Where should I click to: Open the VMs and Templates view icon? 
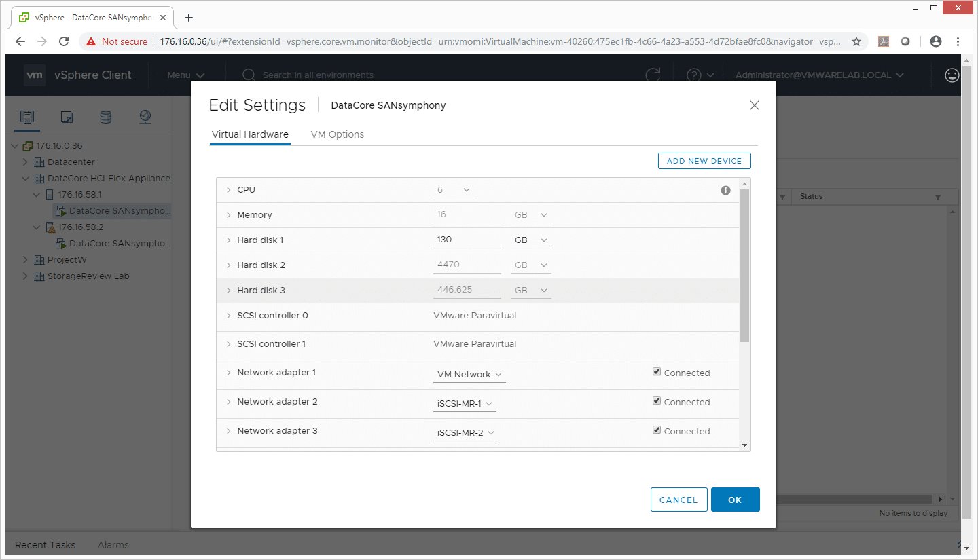click(x=67, y=117)
